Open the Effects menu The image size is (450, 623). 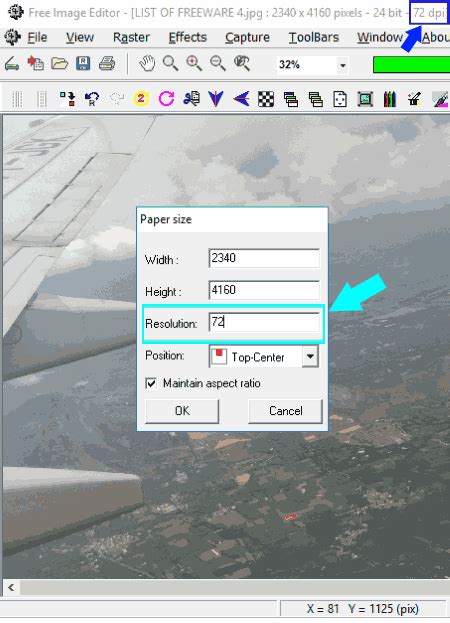click(x=187, y=37)
